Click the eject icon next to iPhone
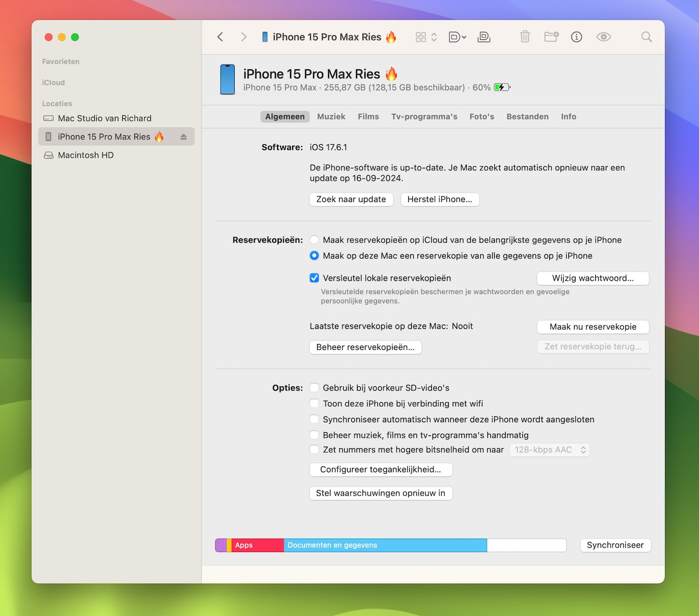 coord(183,137)
